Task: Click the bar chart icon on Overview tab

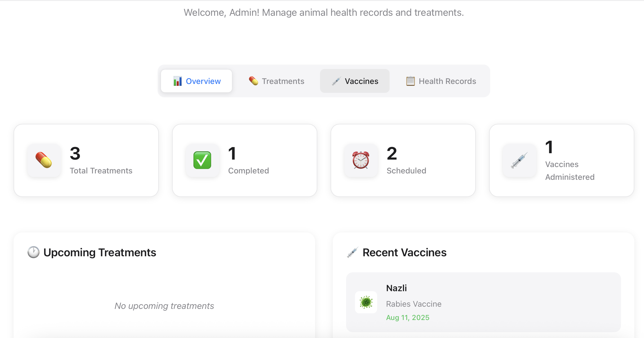Action: [177, 81]
